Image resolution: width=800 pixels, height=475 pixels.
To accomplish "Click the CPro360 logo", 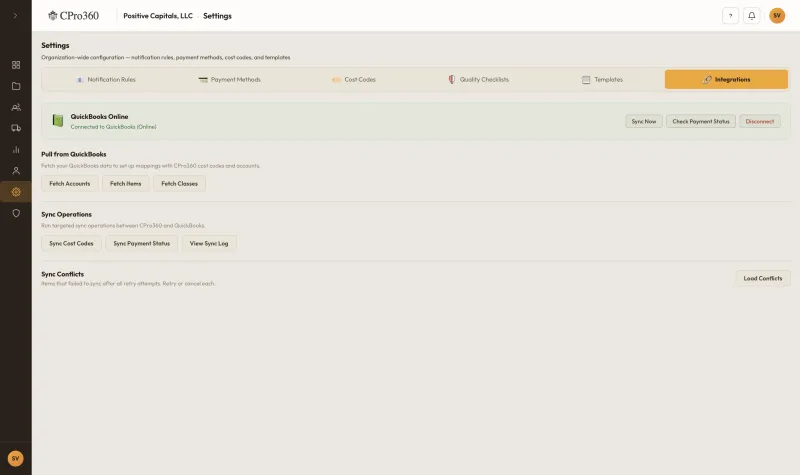I will (73, 16).
